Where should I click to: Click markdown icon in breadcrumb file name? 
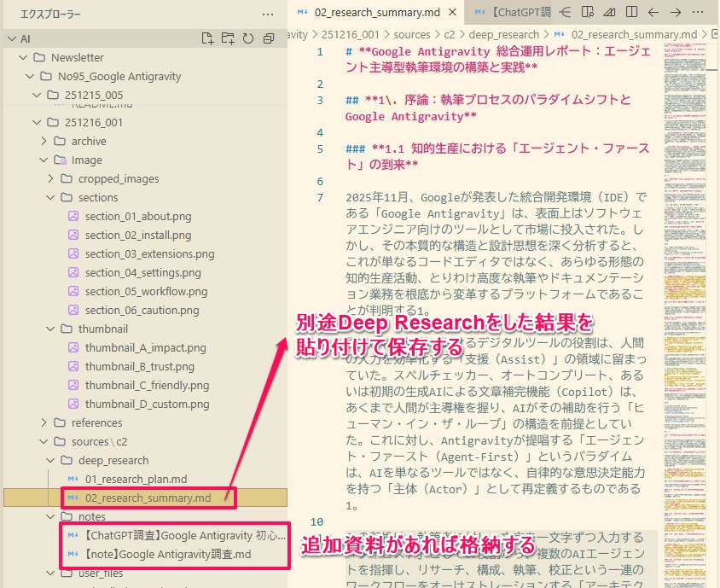coord(560,34)
